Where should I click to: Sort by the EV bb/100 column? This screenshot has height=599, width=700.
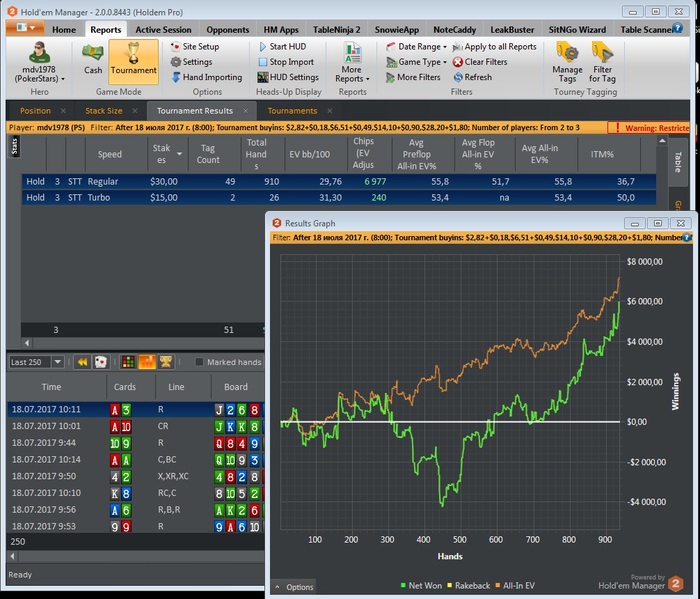tap(309, 154)
